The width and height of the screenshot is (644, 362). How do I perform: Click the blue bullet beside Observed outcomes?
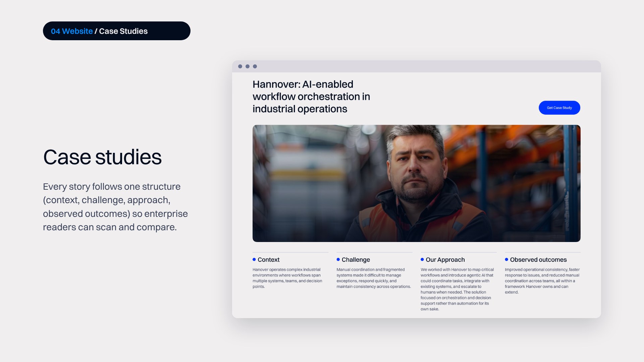(506, 259)
